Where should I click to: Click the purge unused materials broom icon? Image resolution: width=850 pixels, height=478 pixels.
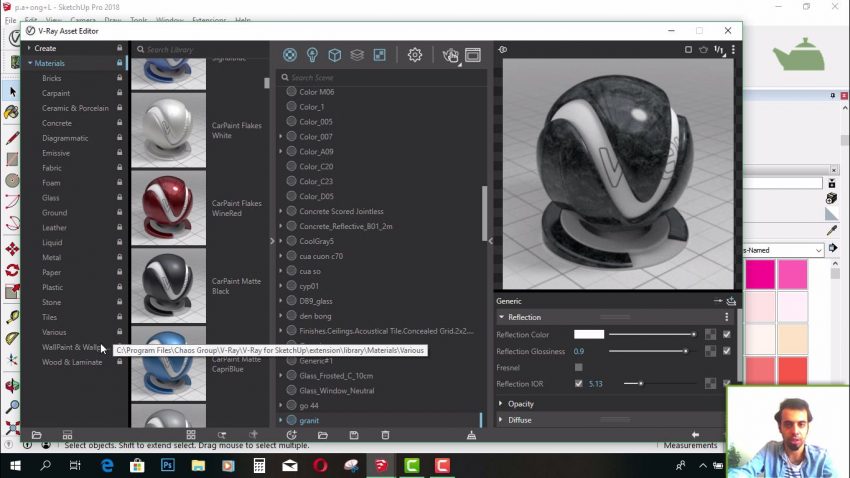point(471,435)
